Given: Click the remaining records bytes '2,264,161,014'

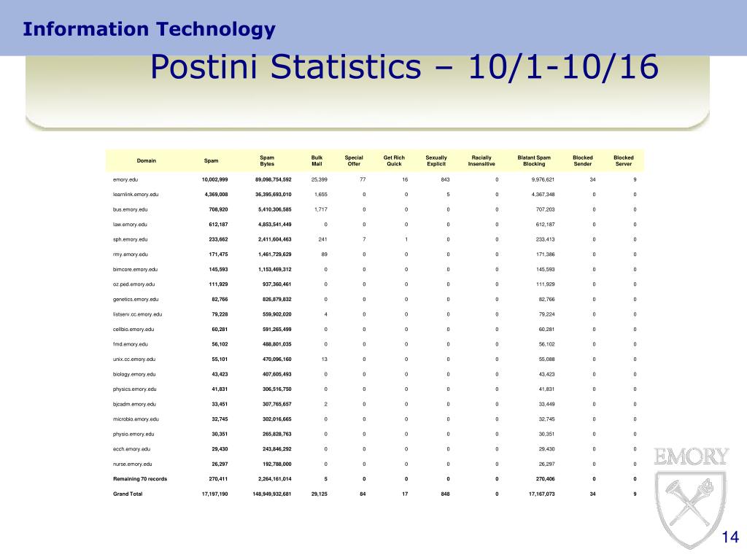Looking at the screenshot, I should click(x=275, y=479).
